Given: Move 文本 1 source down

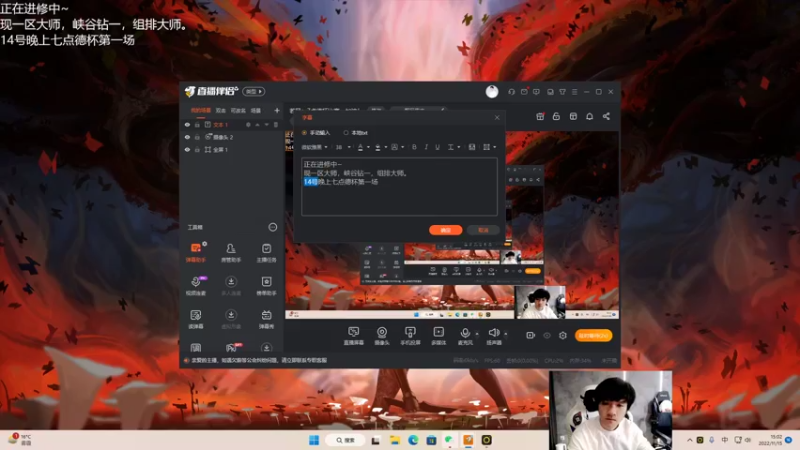Looking at the screenshot, I should [x=266, y=124].
